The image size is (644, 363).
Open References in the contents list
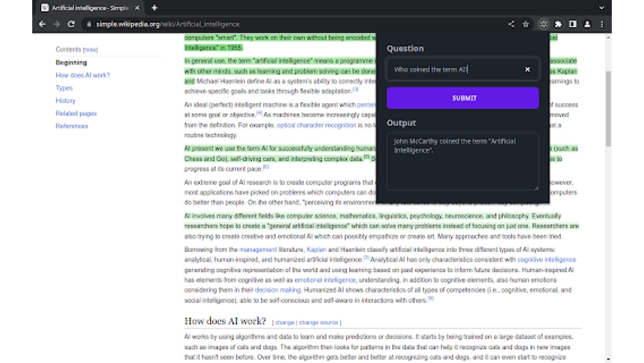(71, 126)
